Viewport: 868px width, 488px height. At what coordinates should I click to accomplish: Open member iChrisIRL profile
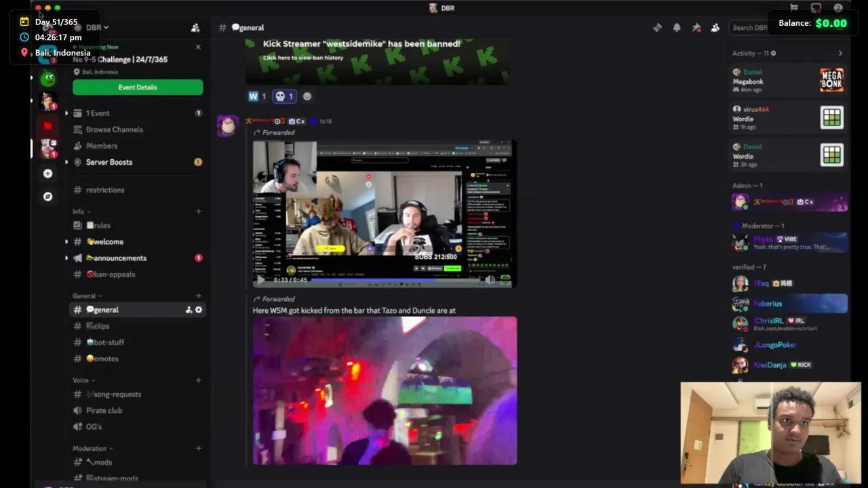[789, 324]
